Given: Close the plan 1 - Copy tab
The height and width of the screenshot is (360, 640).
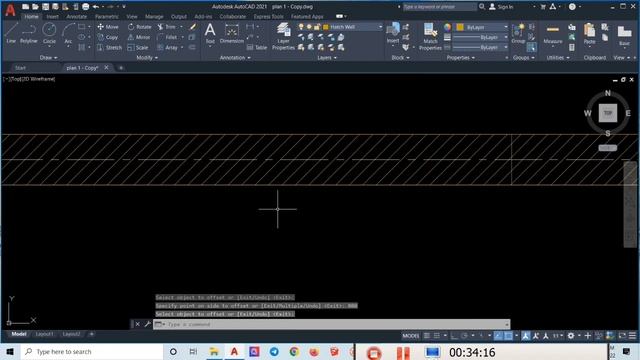Looking at the screenshot, I should pos(107,67).
